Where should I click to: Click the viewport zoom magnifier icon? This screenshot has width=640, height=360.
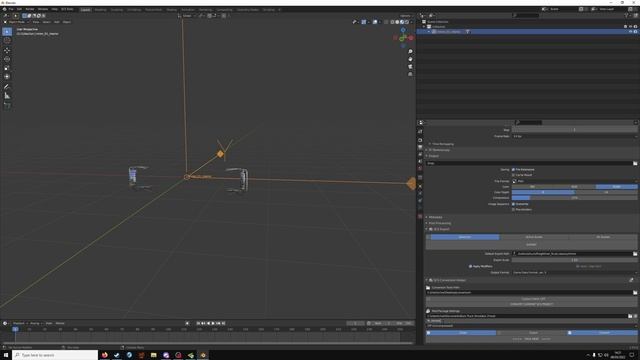(410, 51)
